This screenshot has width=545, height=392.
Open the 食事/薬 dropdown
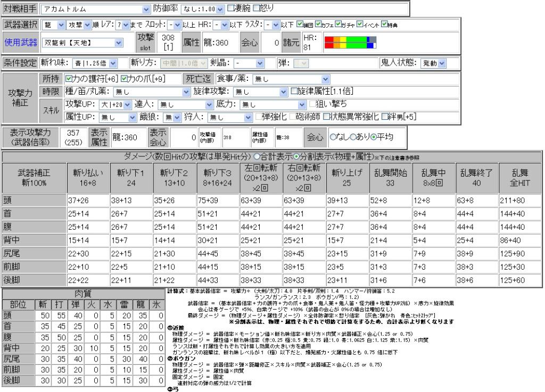coord(291,79)
